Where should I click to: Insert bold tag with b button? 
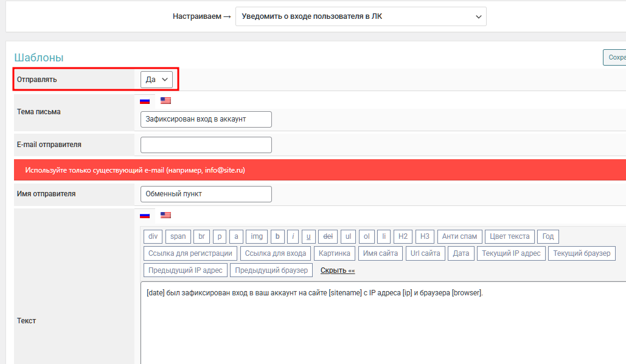click(277, 236)
